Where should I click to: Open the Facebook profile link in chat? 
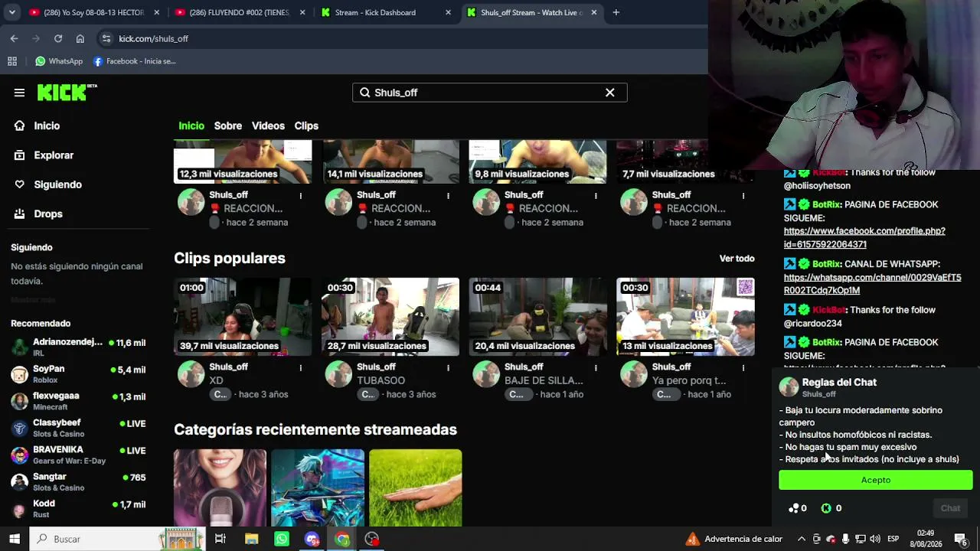pos(864,237)
